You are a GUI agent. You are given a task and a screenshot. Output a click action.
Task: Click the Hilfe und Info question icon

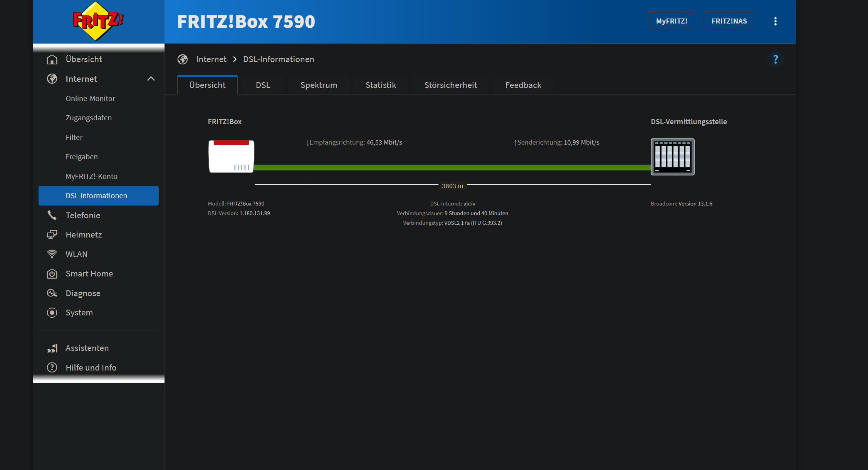tap(52, 367)
